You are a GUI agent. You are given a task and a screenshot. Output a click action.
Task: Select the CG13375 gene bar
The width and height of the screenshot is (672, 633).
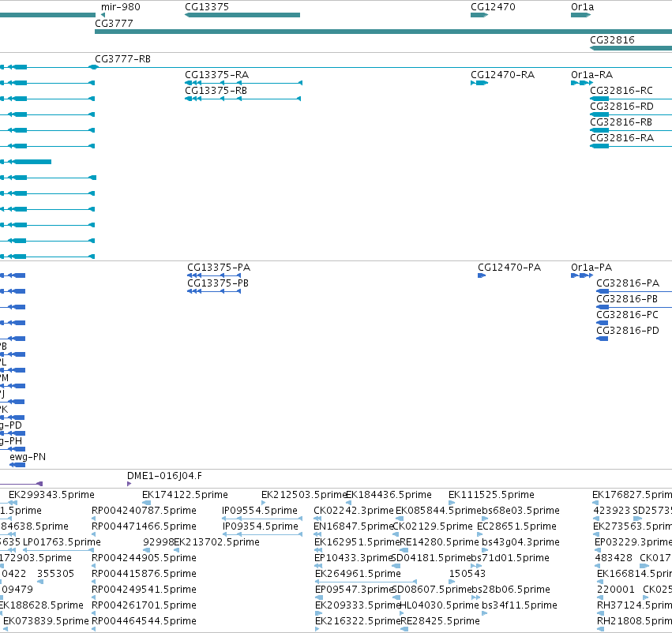pos(242,15)
